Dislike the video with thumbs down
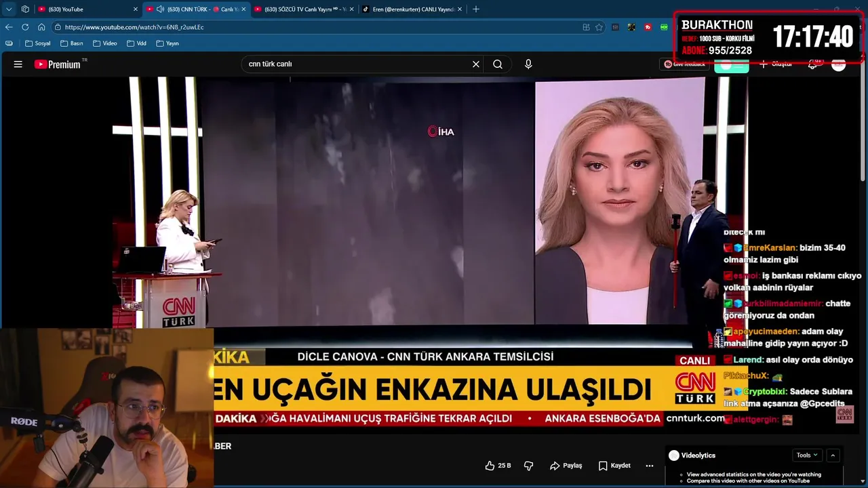 (528, 466)
